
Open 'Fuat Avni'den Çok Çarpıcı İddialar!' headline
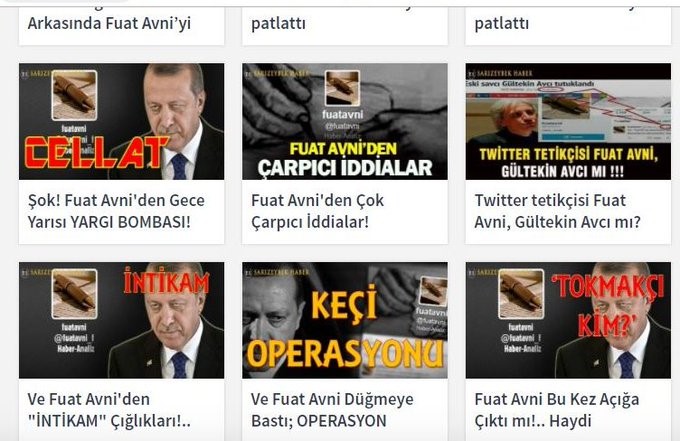click(317, 211)
